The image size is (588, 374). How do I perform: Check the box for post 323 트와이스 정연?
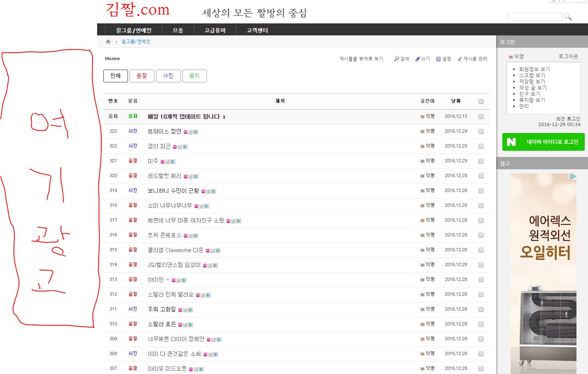(481, 131)
